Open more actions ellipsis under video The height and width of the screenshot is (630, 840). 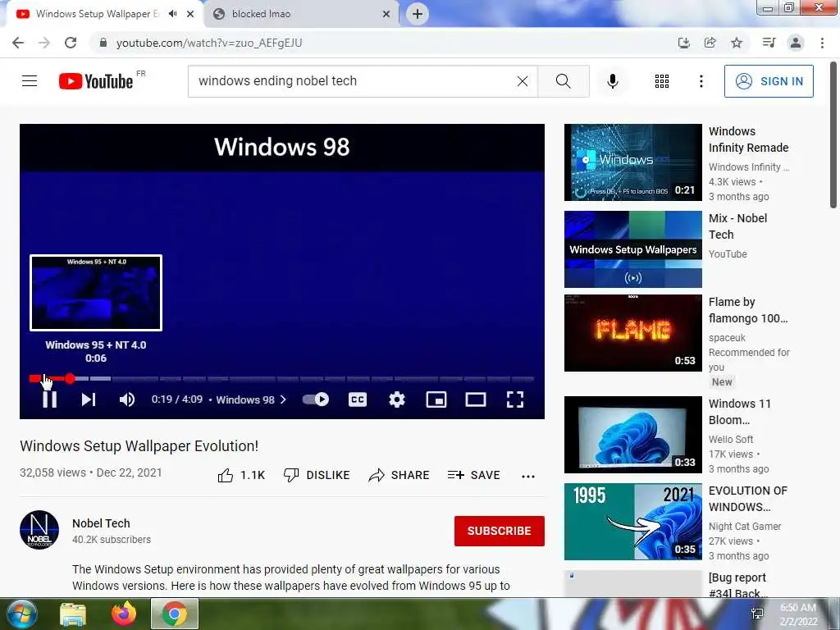[x=528, y=477]
